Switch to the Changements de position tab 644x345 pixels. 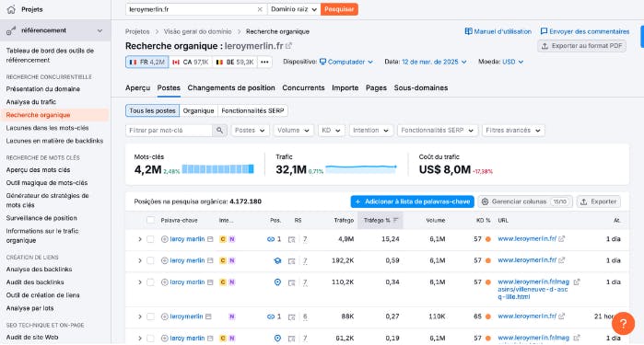(x=231, y=87)
